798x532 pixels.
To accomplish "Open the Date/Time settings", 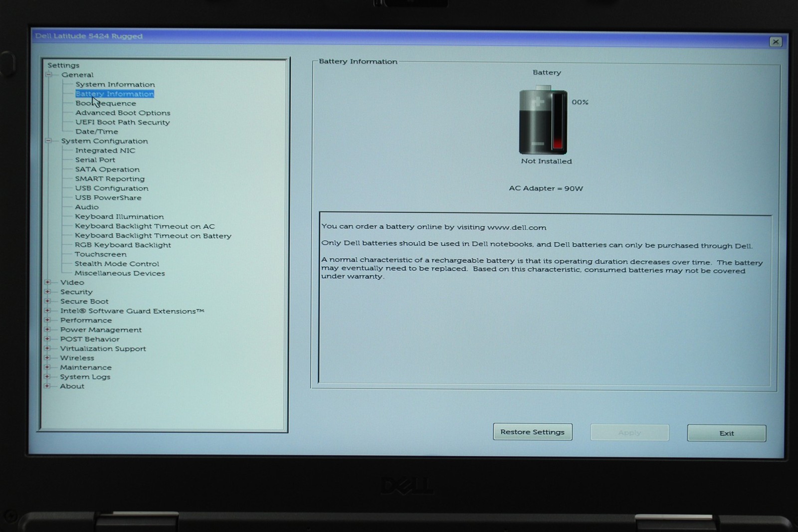I will pos(97,132).
